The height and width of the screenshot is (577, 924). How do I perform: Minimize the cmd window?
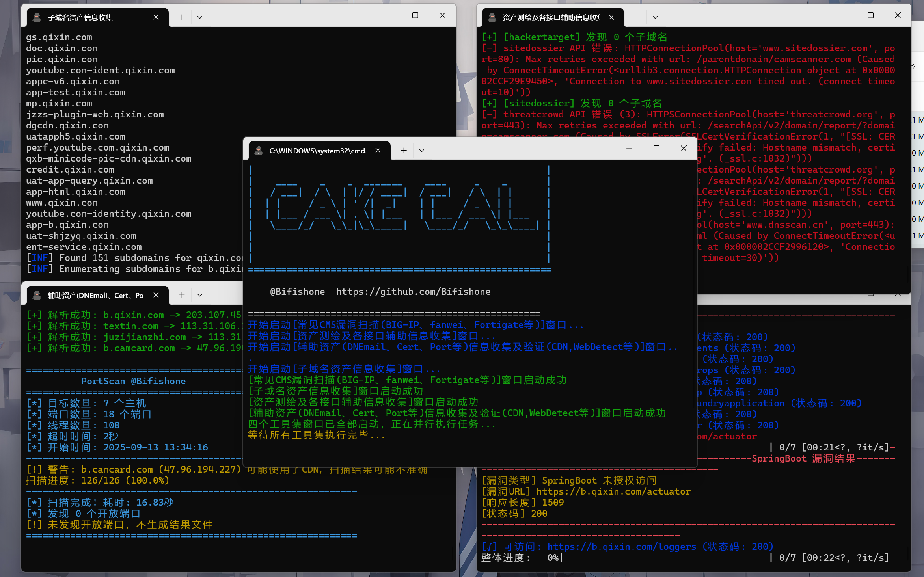tap(629, 148)
